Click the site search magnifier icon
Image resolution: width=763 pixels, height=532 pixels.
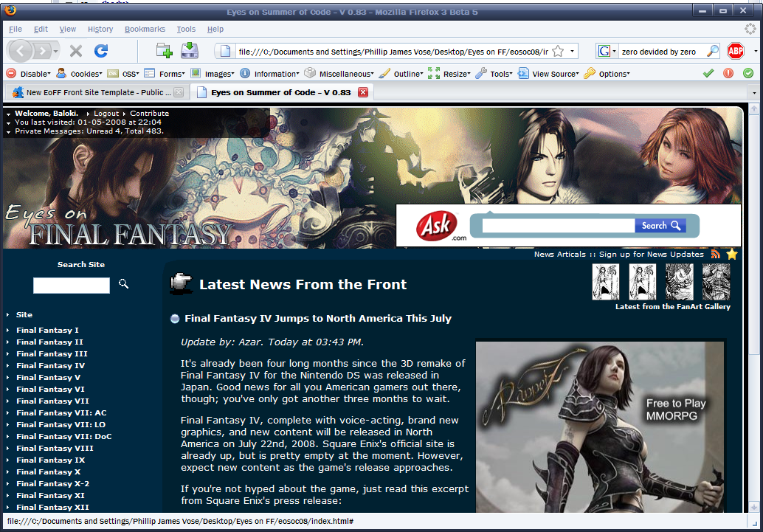coord(123,284)
